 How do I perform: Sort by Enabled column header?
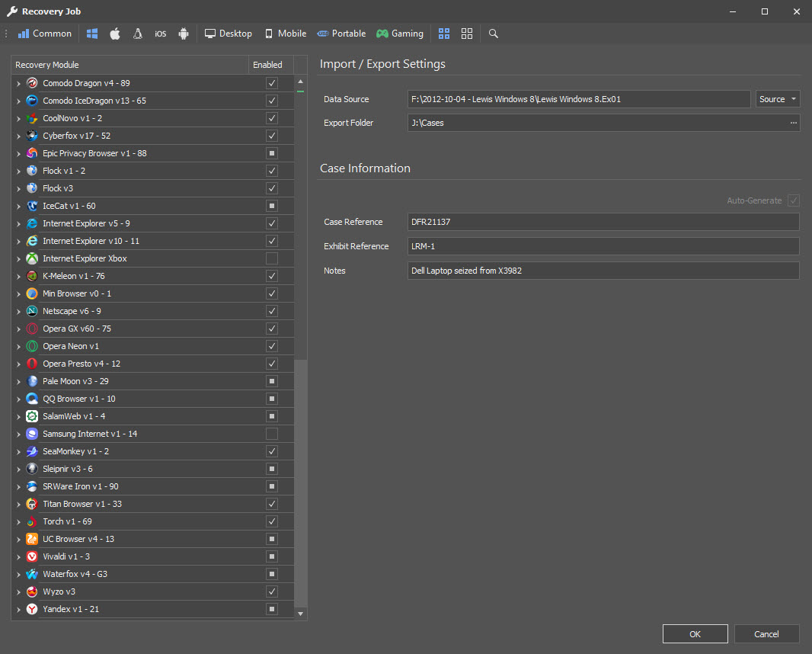click(271, 65)
